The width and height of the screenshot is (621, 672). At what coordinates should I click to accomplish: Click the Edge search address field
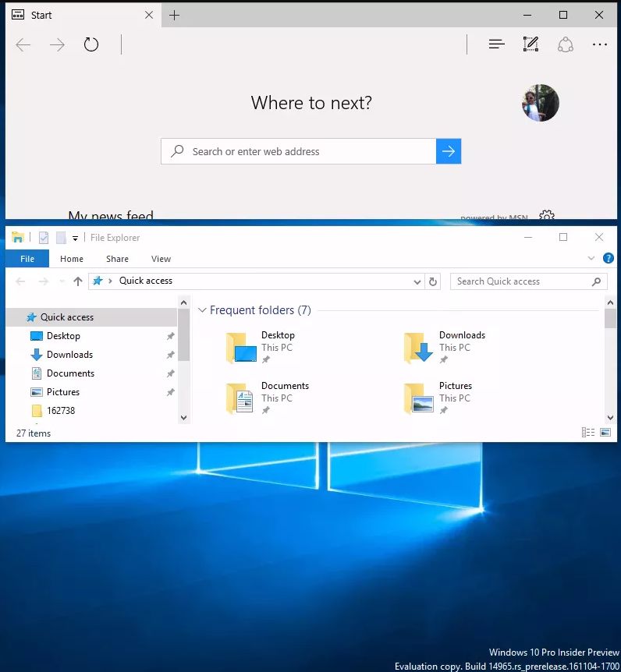299,151
